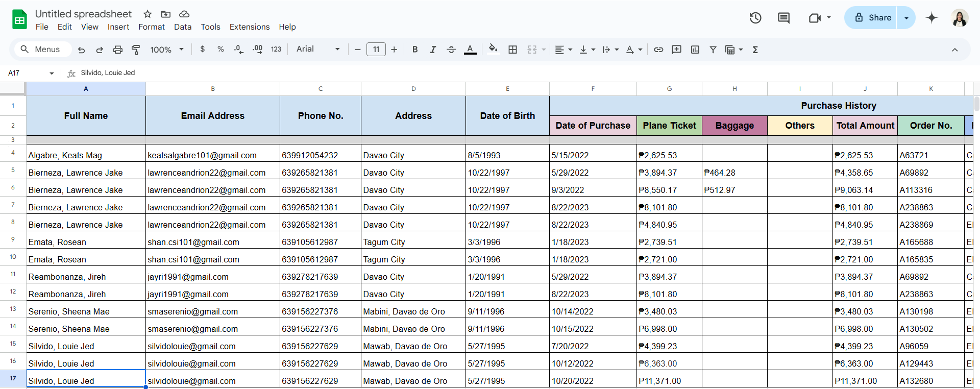The height and width of the screenshot is (389, 980).
Task: Click the Undo icon in toolbar
Action: pyautogui.click(x=81, y=50)
